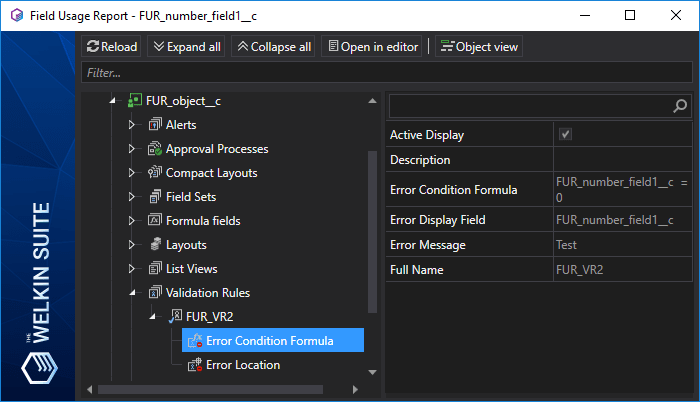Click the Approval Processes icon
The width and height of the screenshot is (700, 402).
pyautogui.click(x=155, y=148)
